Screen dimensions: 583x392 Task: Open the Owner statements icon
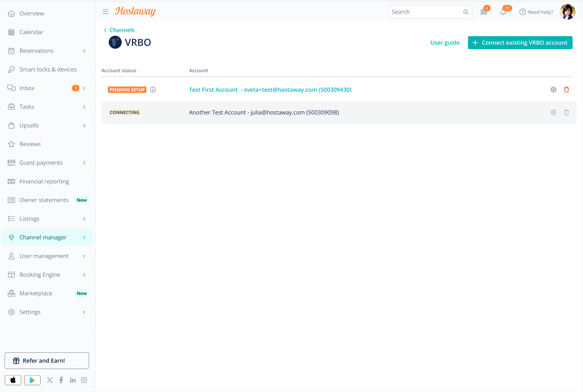(12, 200)
